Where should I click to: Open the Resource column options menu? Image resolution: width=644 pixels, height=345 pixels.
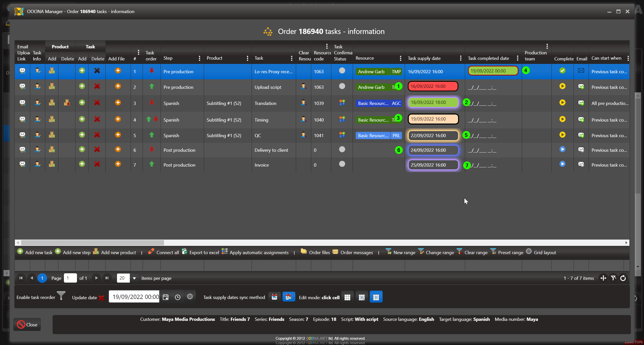coord(400,58)
